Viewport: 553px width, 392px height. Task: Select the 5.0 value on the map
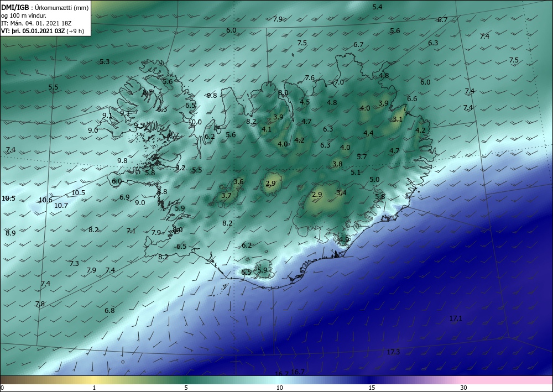(x=374, y=180)
